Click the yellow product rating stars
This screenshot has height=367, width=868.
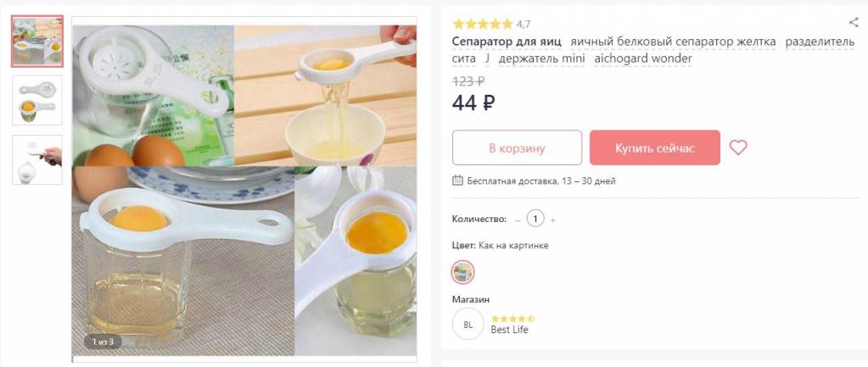tap(482, 24)
